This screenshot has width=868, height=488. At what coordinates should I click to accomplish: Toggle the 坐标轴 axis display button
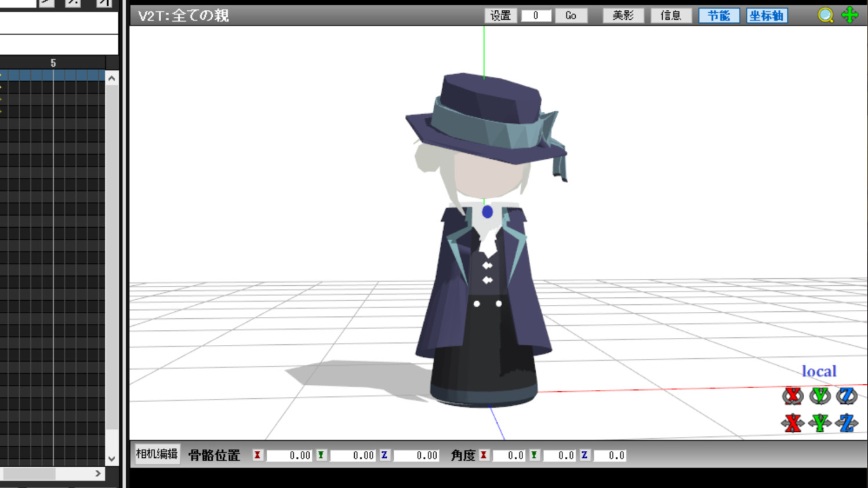(x=767, y=16)
